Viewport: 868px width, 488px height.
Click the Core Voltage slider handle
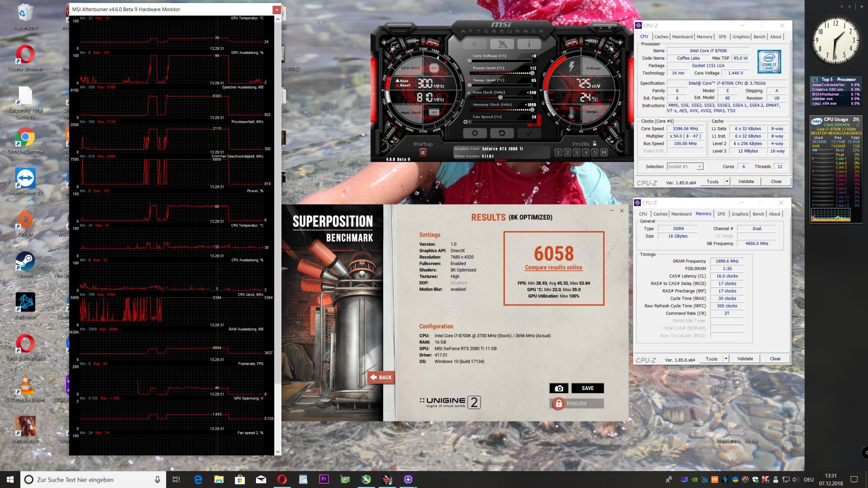[470, 61]
